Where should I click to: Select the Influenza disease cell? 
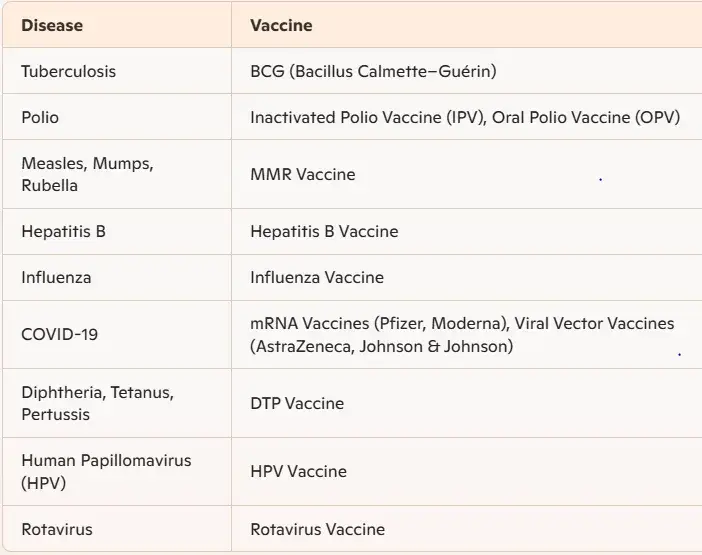(117, 278)
